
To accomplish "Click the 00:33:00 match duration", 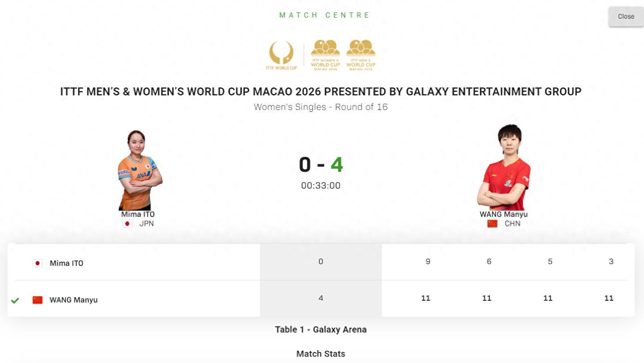I will point(321,185).
